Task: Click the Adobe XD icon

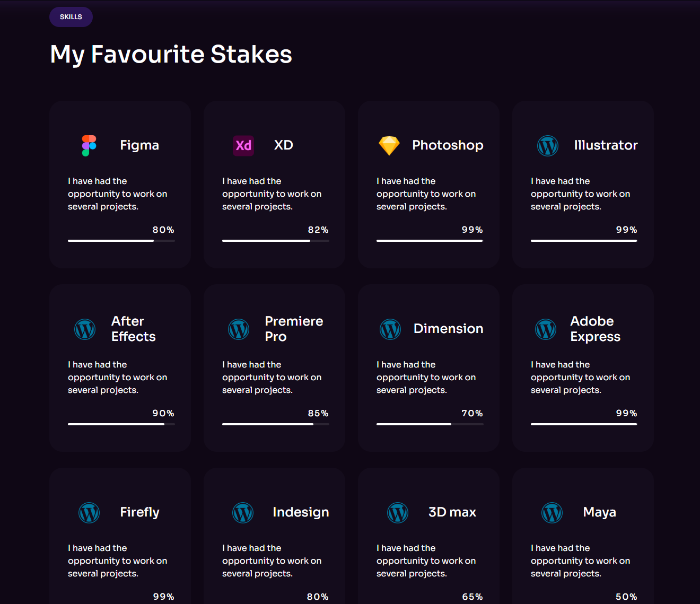Action: click(x=243, y=145)
